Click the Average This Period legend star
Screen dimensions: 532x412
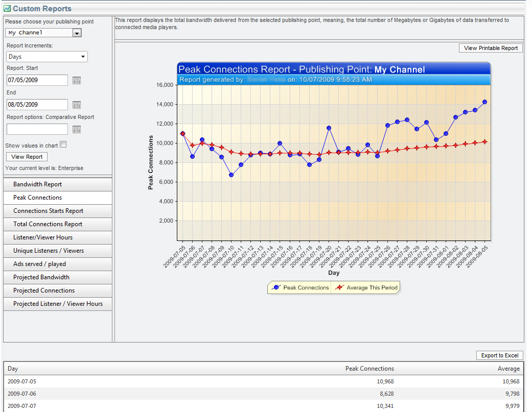click(x=340, y=288)
